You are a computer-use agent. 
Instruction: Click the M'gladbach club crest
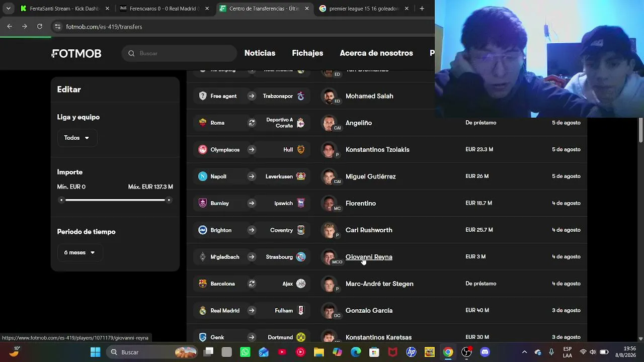pyautogui.click(x=203, y=257)
